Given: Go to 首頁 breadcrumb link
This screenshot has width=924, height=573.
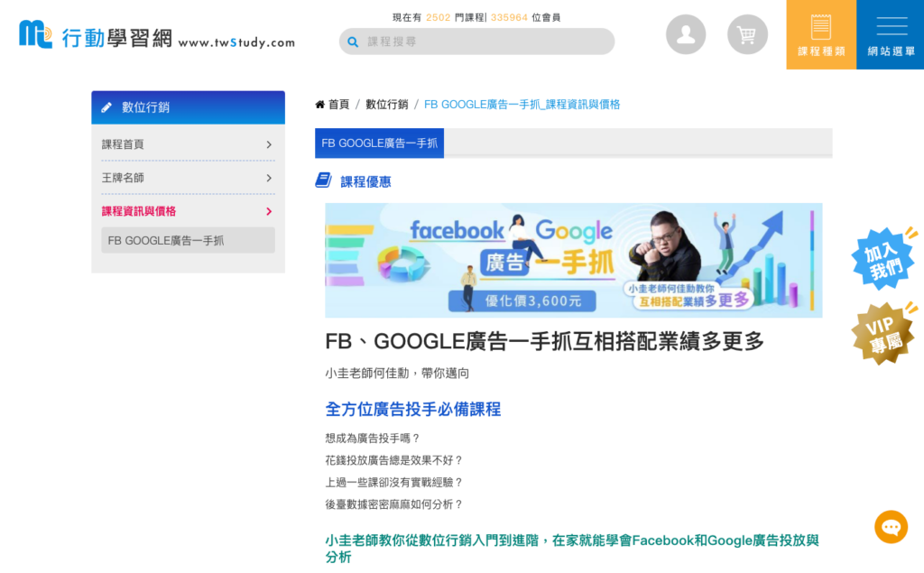Looking at the screenshot, I should [339, 105].
